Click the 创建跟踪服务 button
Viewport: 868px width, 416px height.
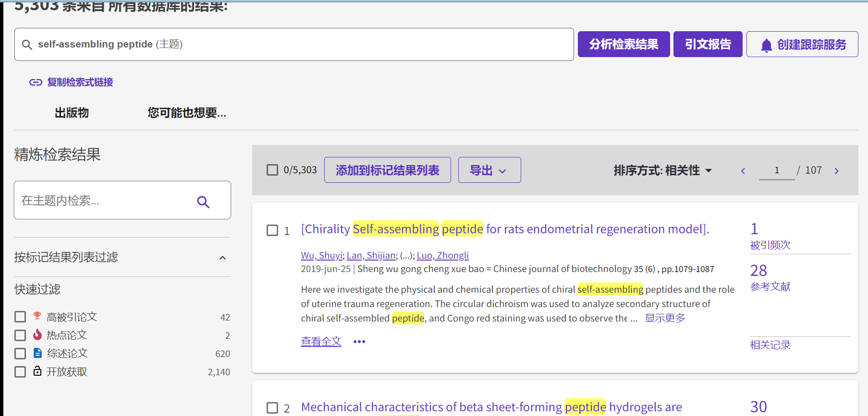click(802, 44)
